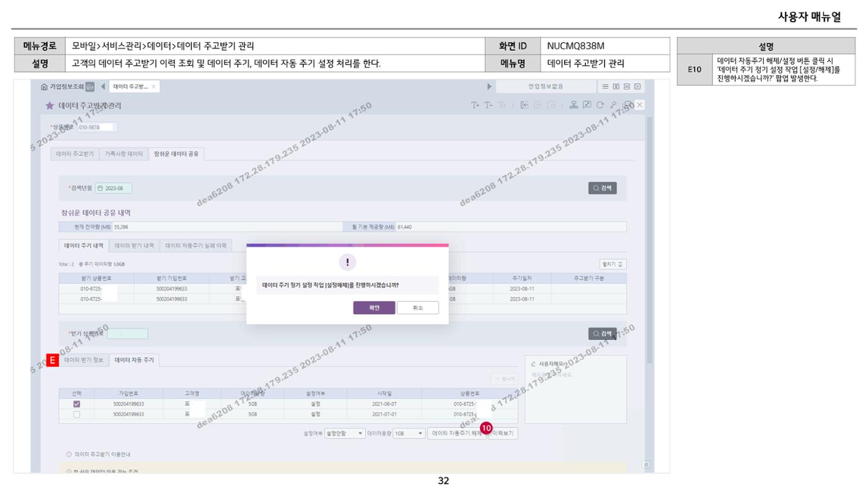868x489 pixels.
Task: Open the 데이터용량 dropdown showing 1GB
Action: pos(408,434)
